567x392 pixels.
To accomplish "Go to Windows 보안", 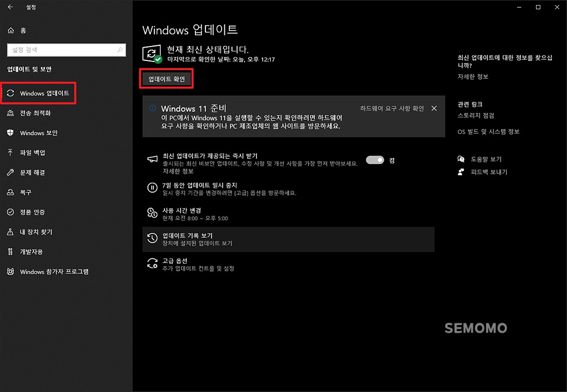I will [x=39, y=133].
